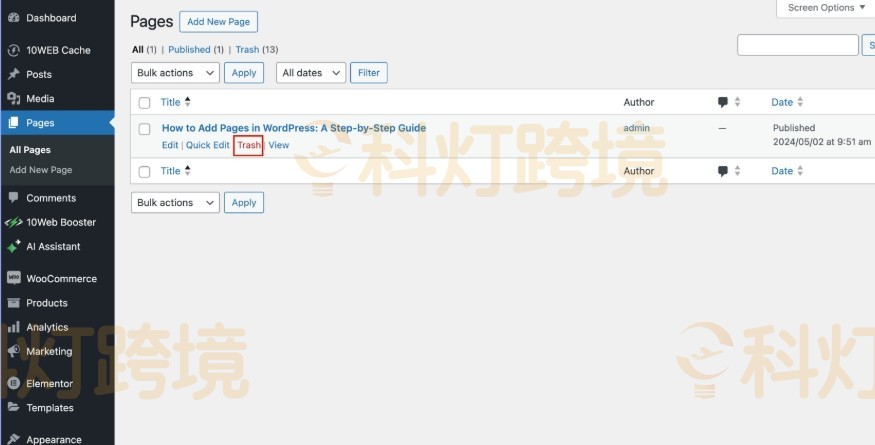875x445 pixels.
Task: Click the Appearance paintbrush icon
Action: pos(13,439)
